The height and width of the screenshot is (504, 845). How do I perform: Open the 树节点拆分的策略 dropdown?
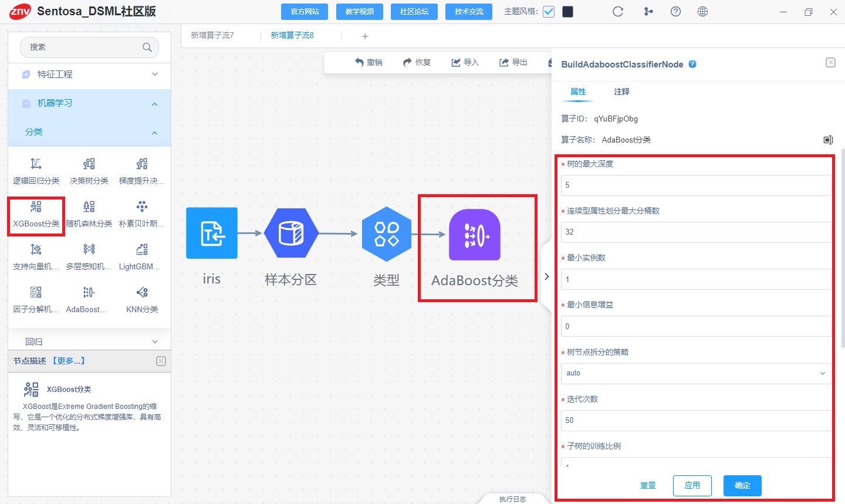coord(696,373)
